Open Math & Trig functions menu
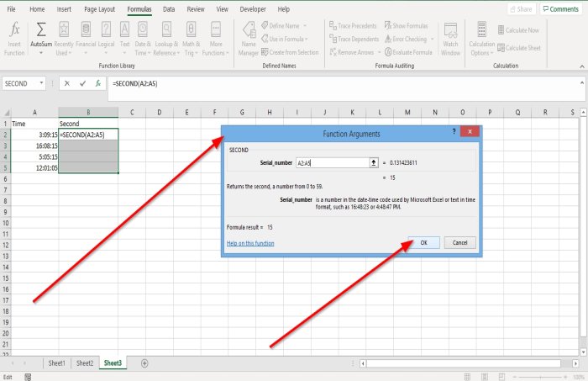 point(191,39)
